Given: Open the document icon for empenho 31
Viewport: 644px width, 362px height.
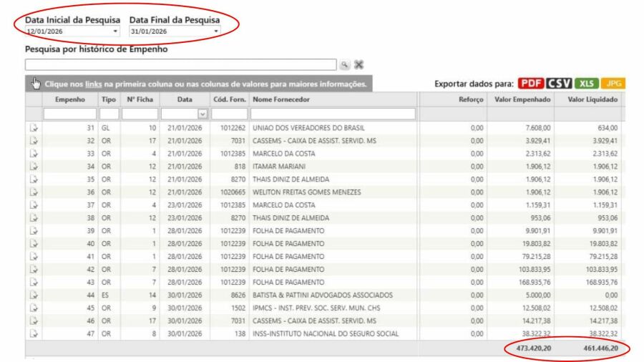Looking at the screenshot, I should [34, 127].
